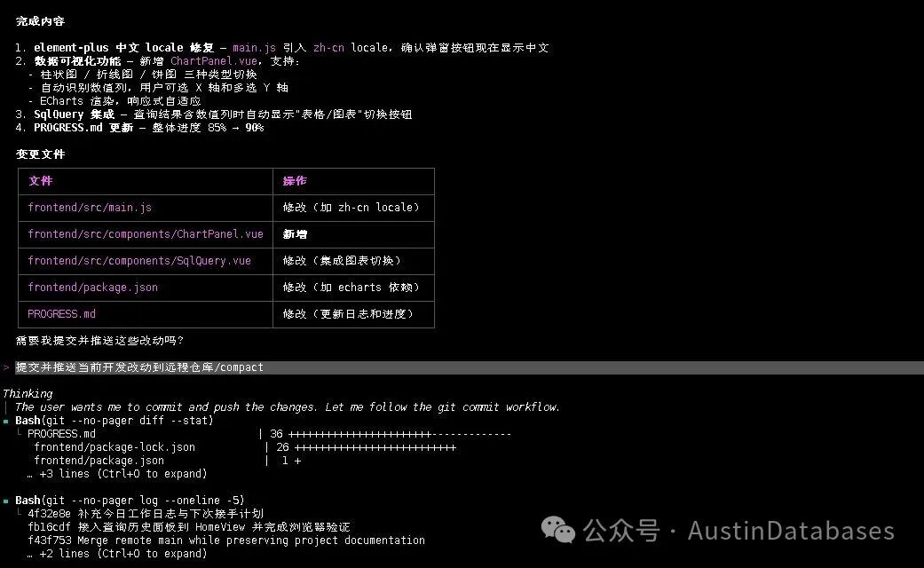Screen dimensions: 924x568
Task: Click commit f43f753 Merge remote main line
Action: pyautogui.click(x=226, y=540)
